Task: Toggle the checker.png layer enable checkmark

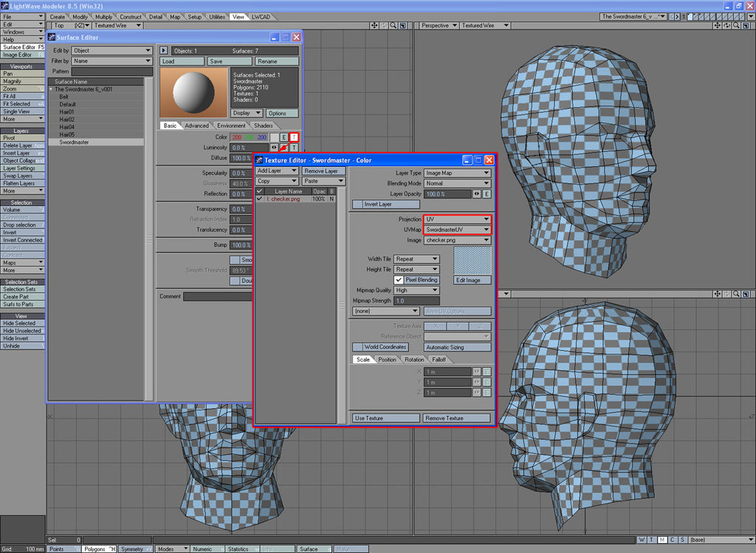Action: 259,199
